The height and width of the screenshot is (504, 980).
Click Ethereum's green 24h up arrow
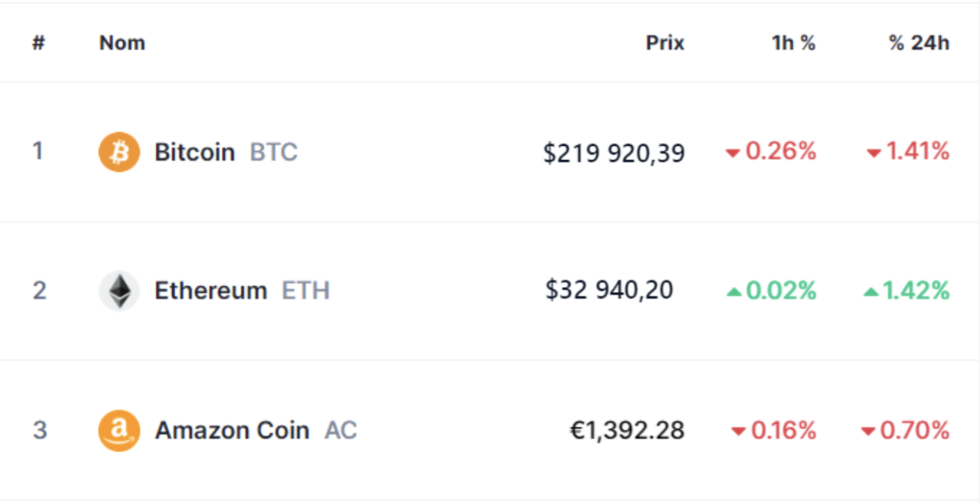[872, 292]
